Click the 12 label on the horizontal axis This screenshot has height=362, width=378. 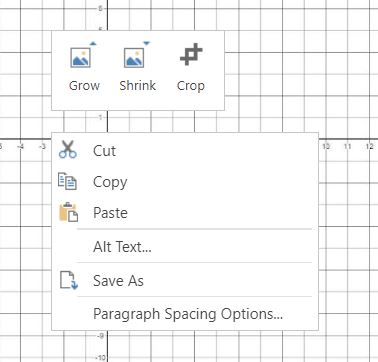pos(369,146)
